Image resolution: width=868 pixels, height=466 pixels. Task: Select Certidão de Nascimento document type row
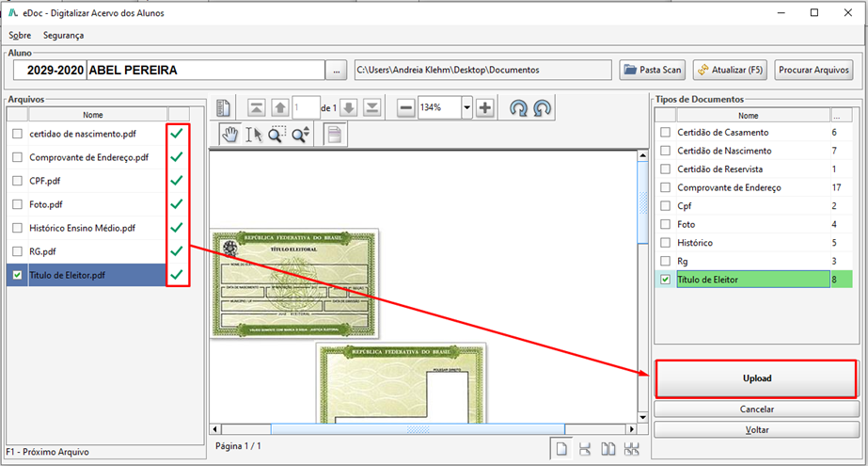753,151
